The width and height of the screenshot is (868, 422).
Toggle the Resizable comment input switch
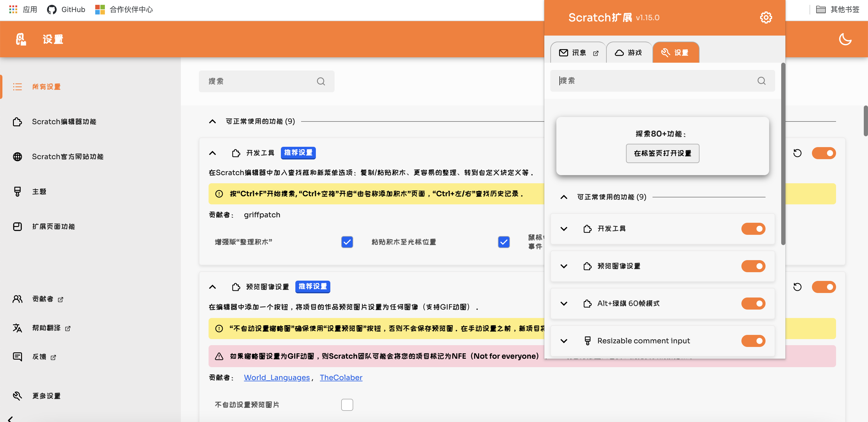pos(753,341)
